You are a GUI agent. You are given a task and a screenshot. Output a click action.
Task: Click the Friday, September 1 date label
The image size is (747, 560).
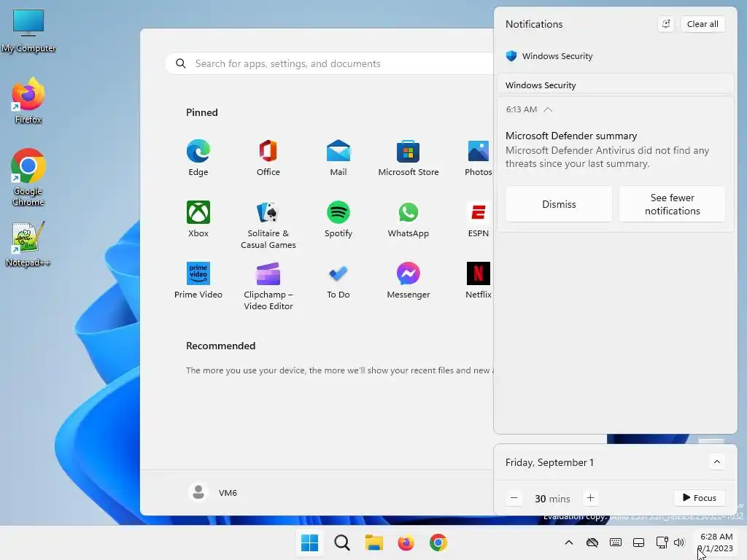549,462
